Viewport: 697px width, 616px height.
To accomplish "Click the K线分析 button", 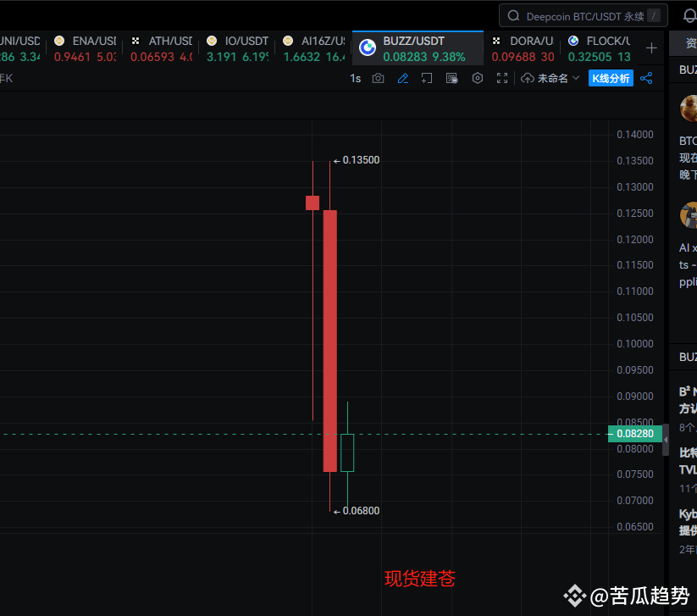I will tap(611, 78).
